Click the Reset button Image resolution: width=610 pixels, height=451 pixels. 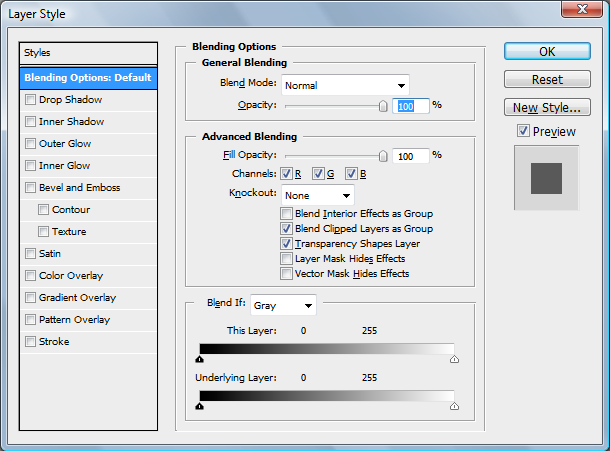(547, 79)
